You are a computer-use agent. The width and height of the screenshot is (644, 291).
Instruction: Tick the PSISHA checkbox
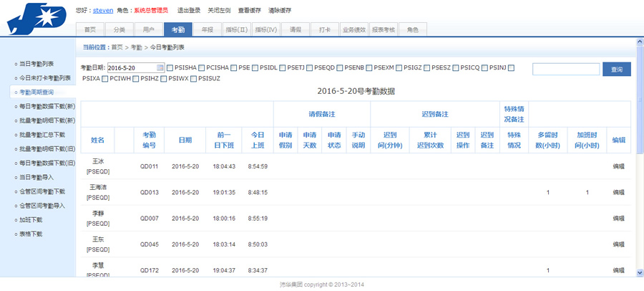point(170,68)
